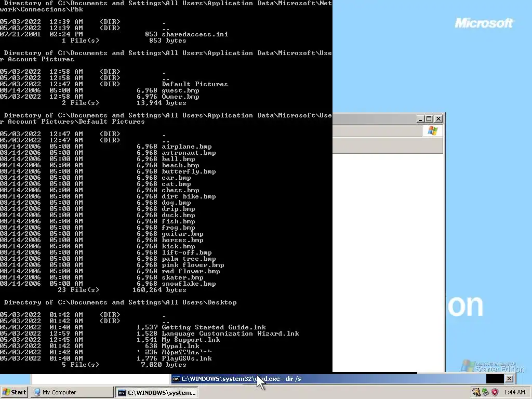The image size is (532, 399).
Task: Maximize the My Computer window
Action: click(429, 119)
